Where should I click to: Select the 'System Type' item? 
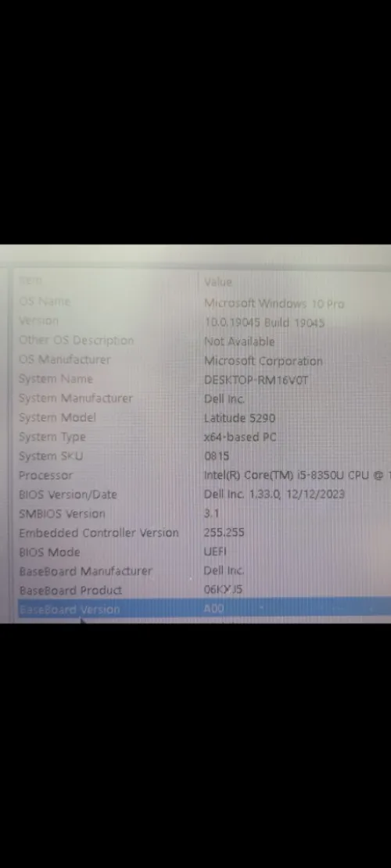click(x=52, y=437)
